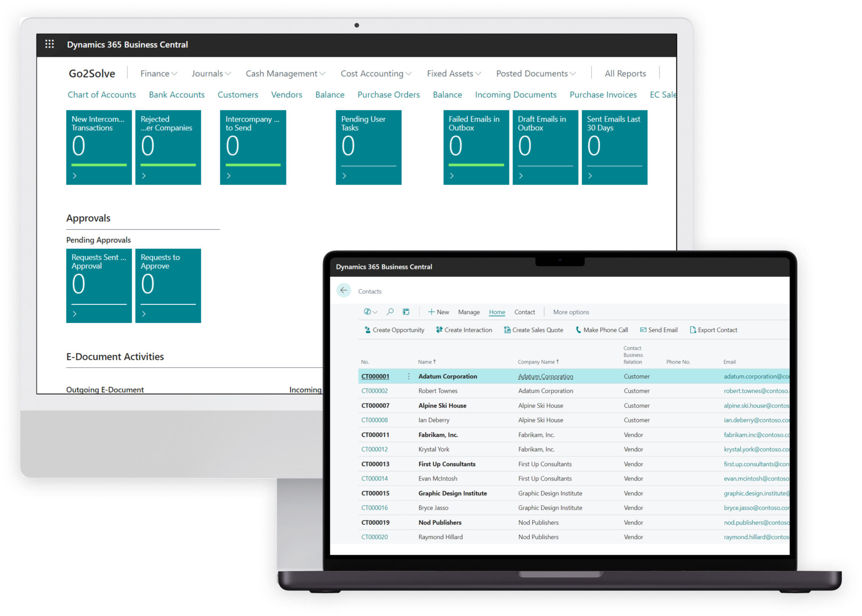Image resolution: width=862 pixels, height=616 pixels.
Task: Switch to the Home tab
Action: point(497,312)
